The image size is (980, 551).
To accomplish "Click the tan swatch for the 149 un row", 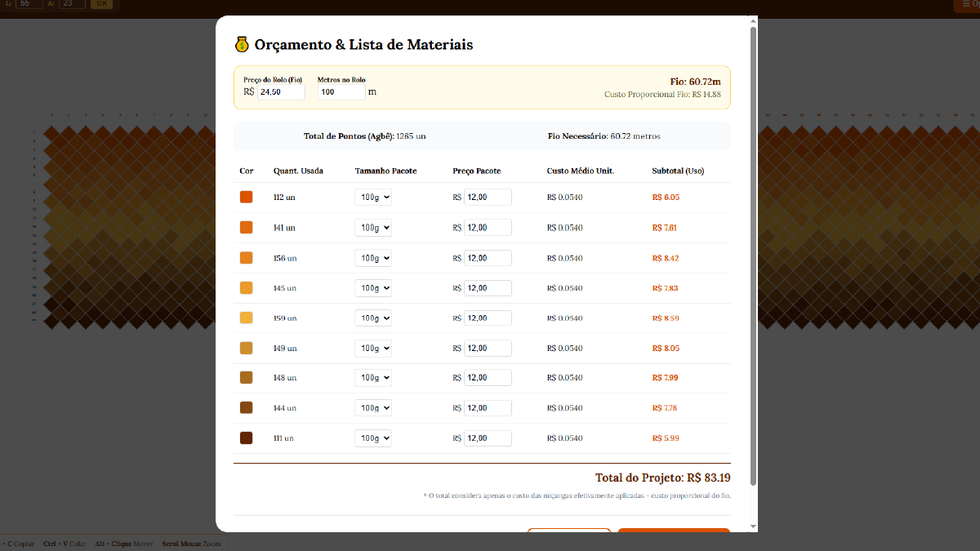I will [x=246, y=349].
